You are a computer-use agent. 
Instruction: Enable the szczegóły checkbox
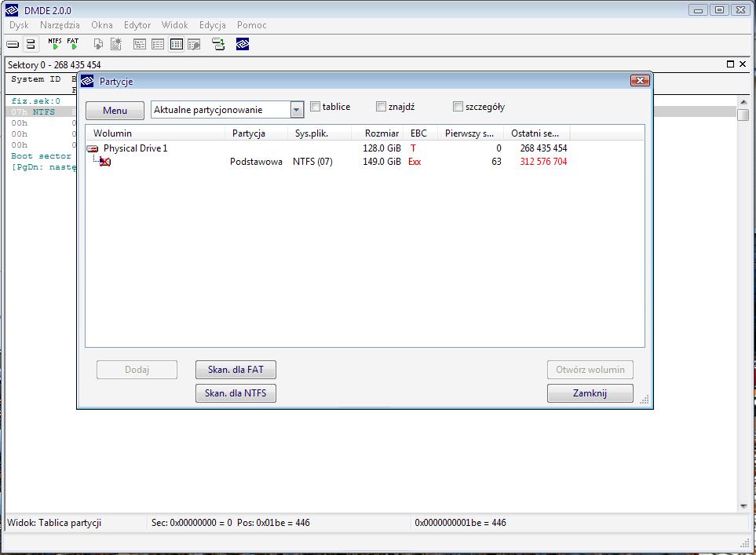tap(458, 107)
